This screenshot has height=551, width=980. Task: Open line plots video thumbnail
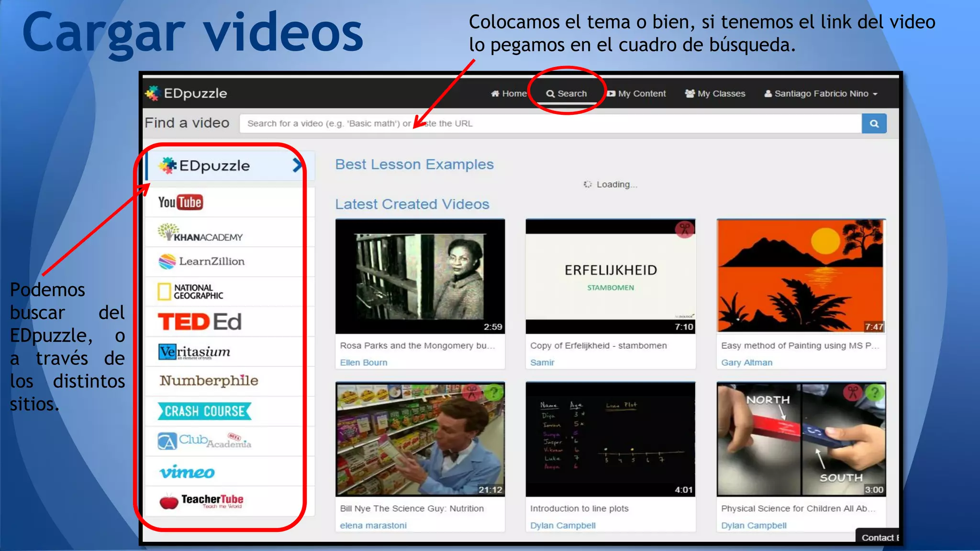tap(611, 439)
